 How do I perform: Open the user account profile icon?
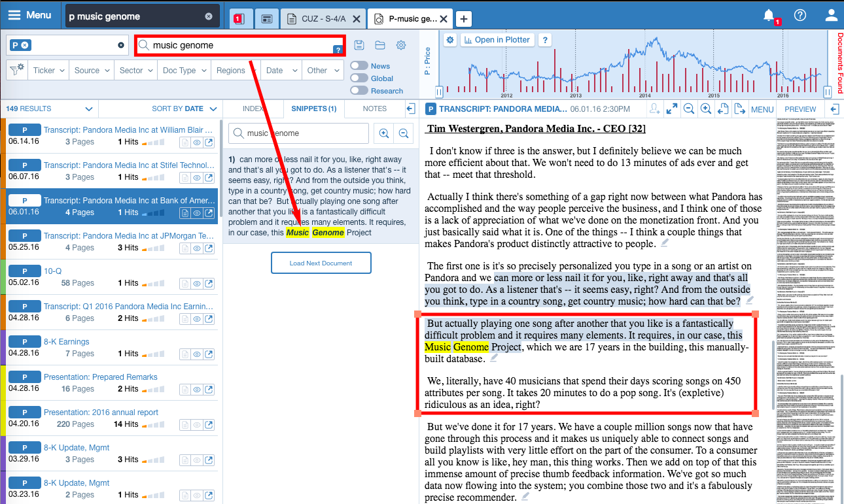click(x=831, y=15)
